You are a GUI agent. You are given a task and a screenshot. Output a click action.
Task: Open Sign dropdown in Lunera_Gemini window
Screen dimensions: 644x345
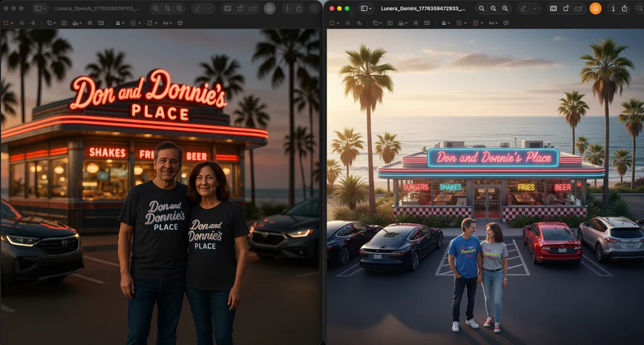pos(402,23)
